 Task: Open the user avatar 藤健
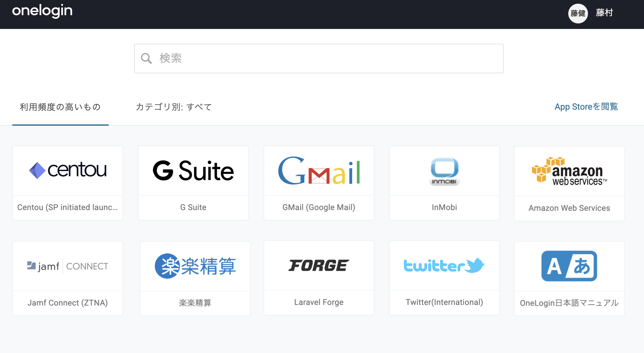578,13
